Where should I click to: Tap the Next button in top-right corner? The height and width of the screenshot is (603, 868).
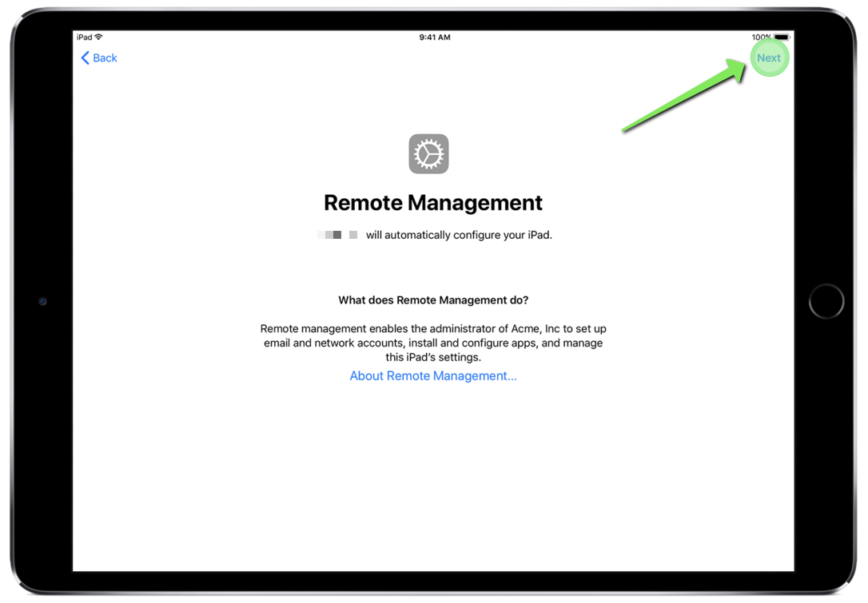769,58
